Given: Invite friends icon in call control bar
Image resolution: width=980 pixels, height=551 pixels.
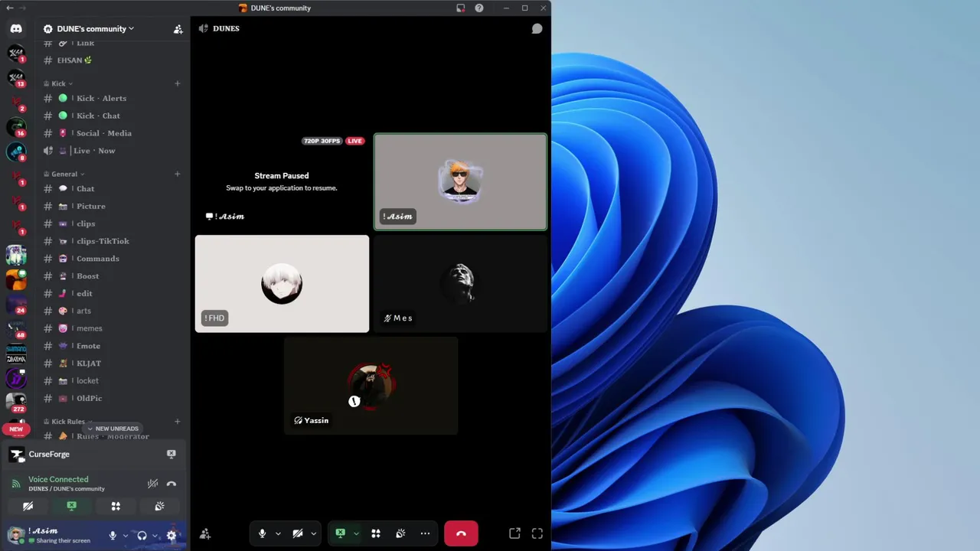Looking at the screenshot, I should click(x=204, y=533).
